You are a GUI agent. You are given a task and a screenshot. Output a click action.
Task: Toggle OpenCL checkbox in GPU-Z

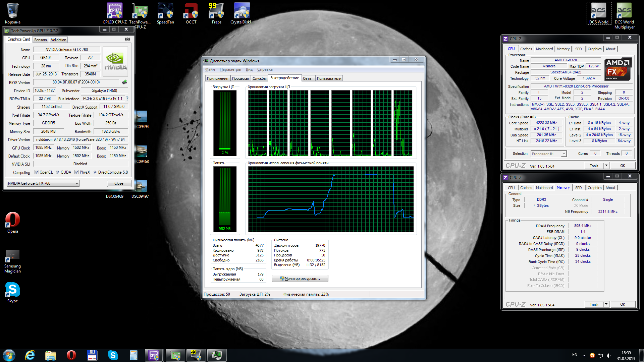coord(37,172)
